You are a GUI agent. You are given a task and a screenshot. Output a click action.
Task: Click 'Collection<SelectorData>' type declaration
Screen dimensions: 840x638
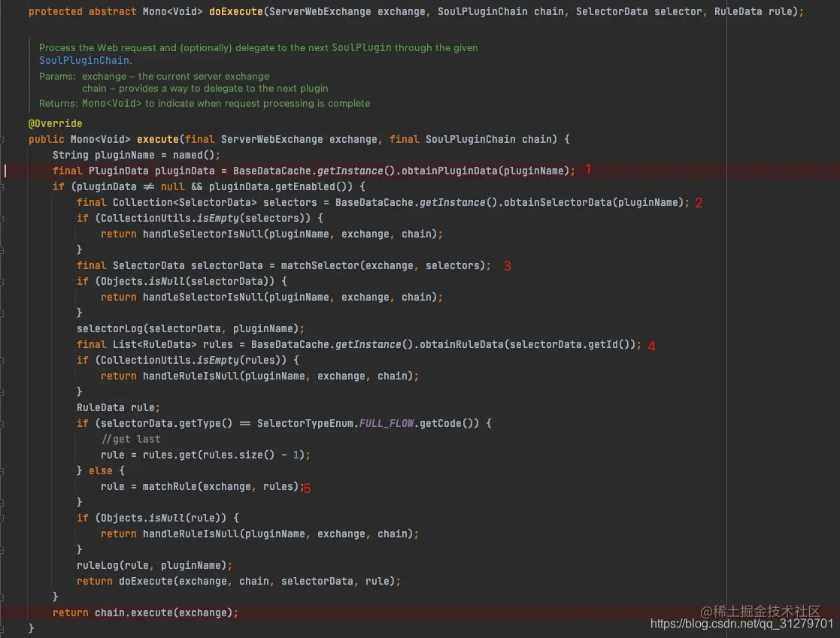tap(184, 203)
